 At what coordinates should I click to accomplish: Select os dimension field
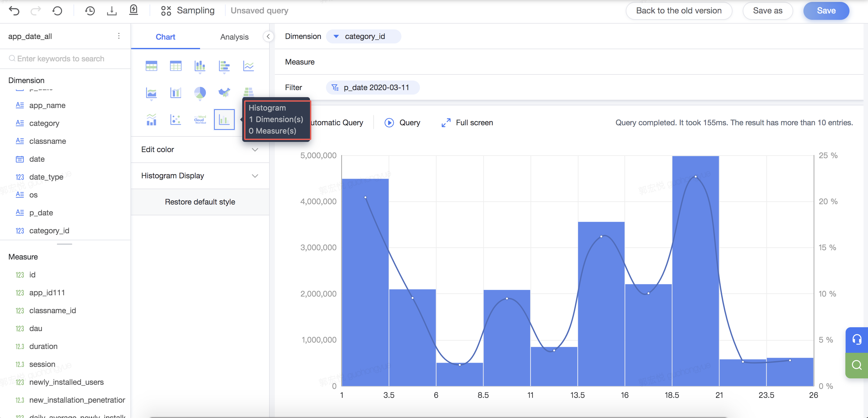(33, 195)
